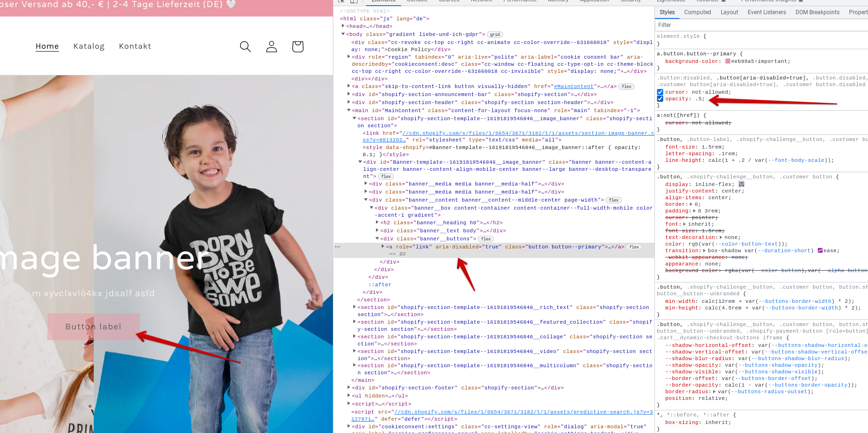Toggle flex badge on banner__content div row
Viewport: 868px width, 433px height.
614,200
